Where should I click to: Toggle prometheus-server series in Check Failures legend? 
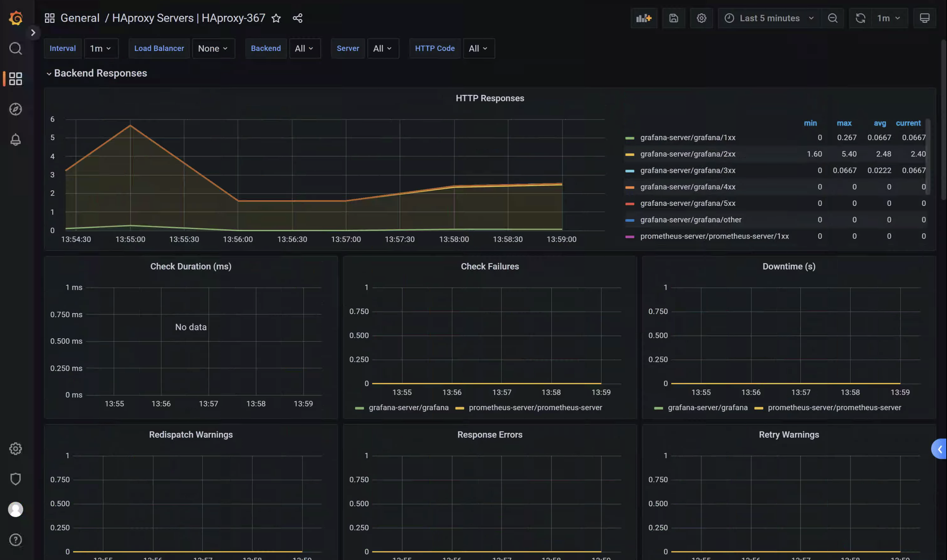pos(535,408)
